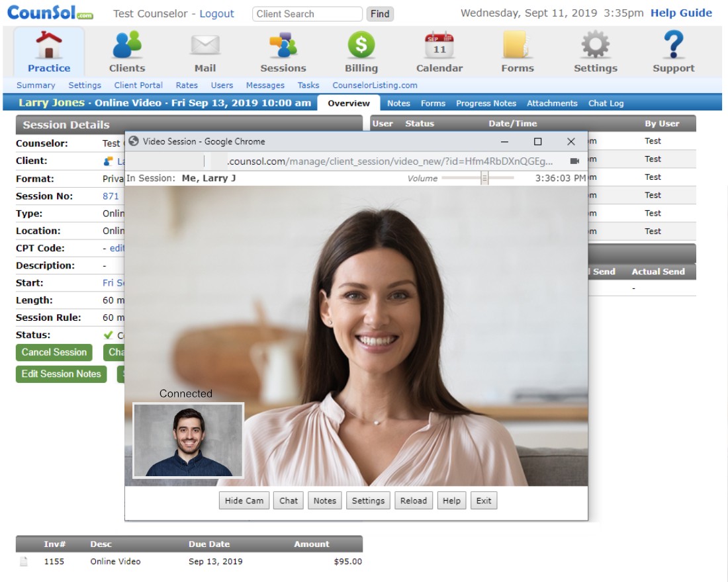728x582 pixels.
Task: Open the Forms folder icon
Action: coord(517,45)
